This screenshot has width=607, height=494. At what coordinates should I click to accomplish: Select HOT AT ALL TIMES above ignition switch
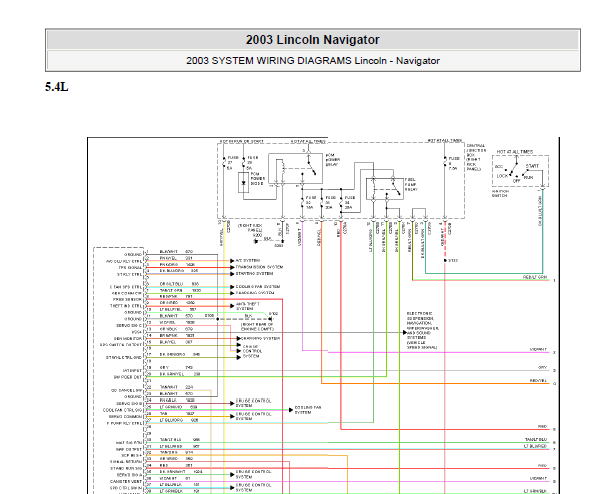[515, 152]
